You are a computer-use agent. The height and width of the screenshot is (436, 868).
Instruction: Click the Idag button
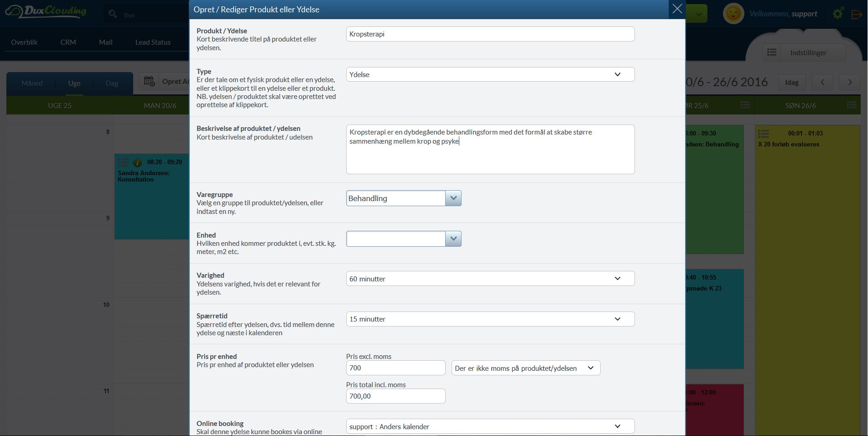(792, 82)
